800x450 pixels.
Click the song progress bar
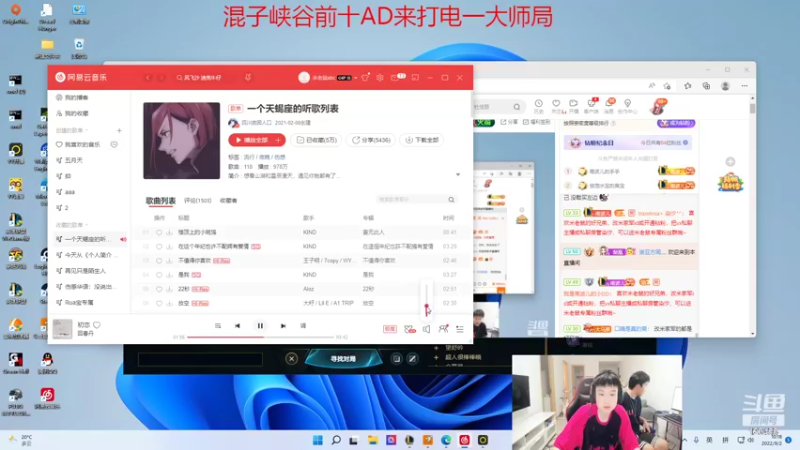261,337
